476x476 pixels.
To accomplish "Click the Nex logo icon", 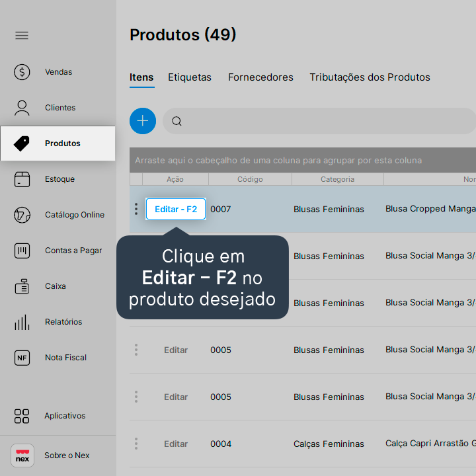I will pyautogui.click(x=22, y=456).
